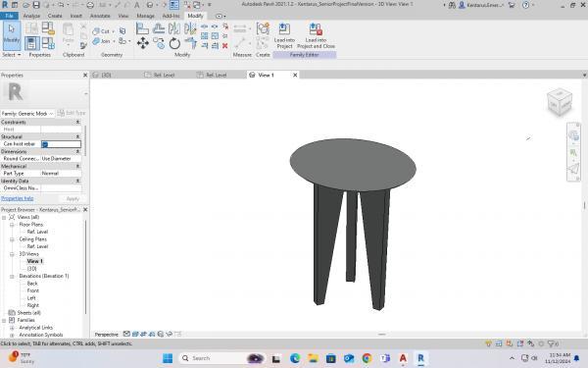Click the Text tool icon in quick access toolbar

137,5
